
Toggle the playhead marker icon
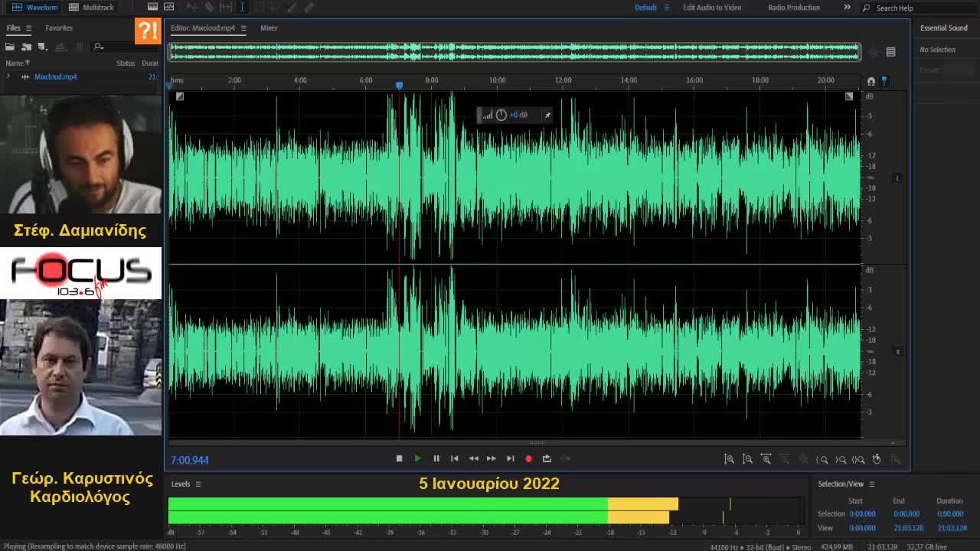884,81
